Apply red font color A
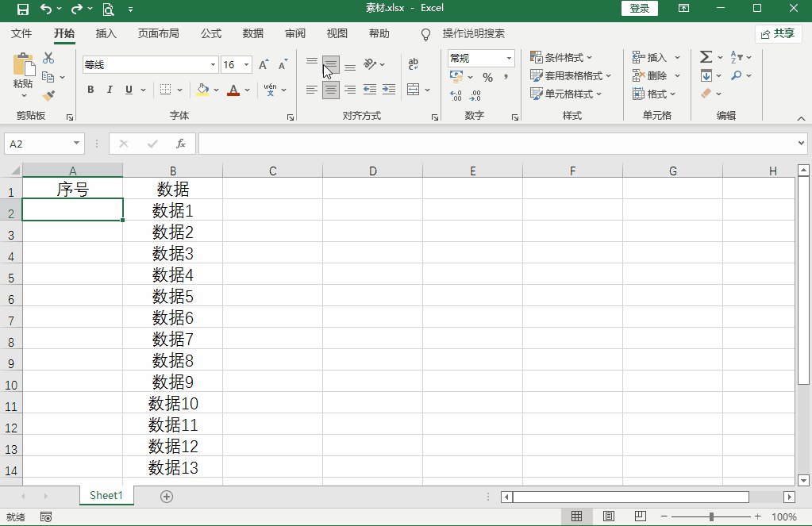Image resolution: width=812 pixels, height=526 pixels. point(233,90)
